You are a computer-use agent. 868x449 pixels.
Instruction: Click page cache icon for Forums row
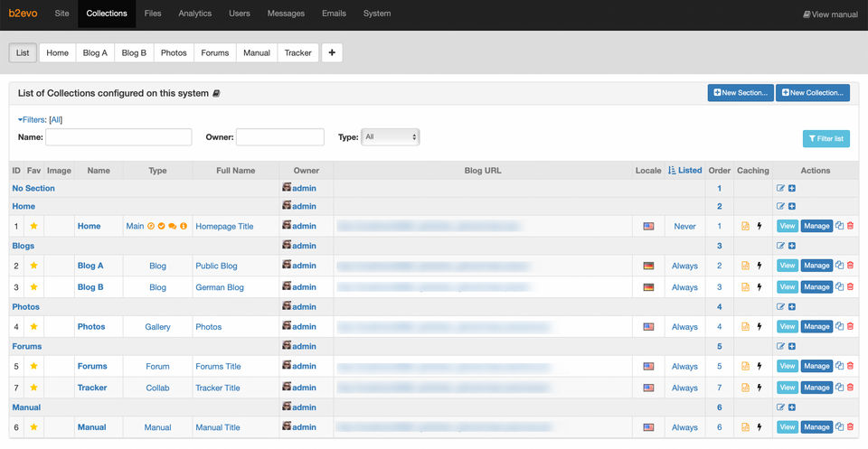point(745,367)
